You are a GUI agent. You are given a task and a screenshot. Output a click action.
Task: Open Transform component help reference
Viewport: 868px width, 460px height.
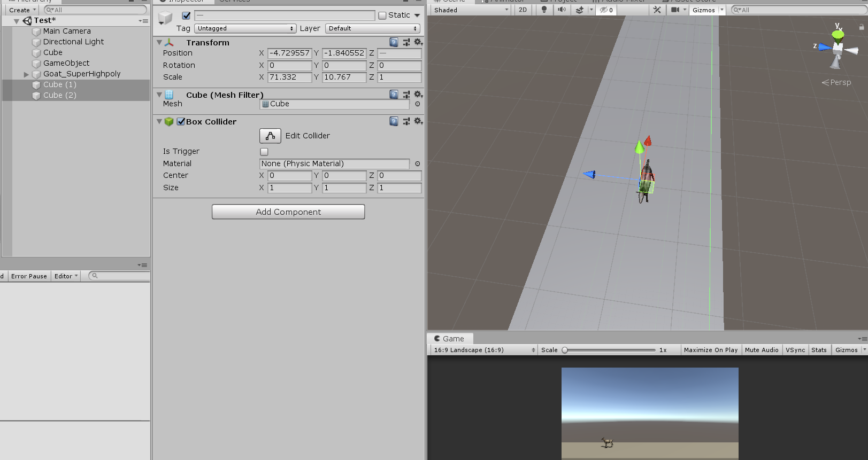coord(394,42)
